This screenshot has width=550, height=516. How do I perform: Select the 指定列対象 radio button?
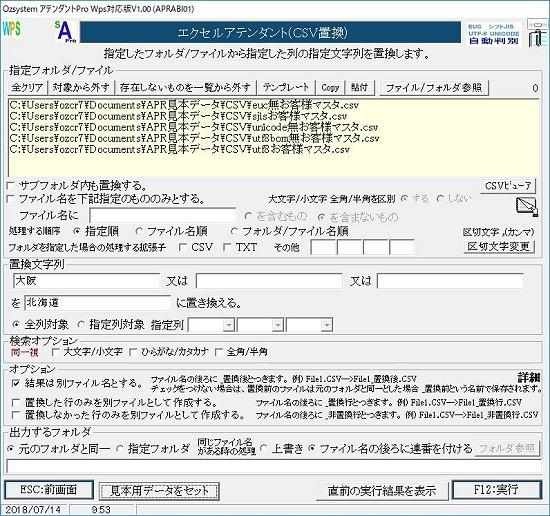tap(81, 325)
